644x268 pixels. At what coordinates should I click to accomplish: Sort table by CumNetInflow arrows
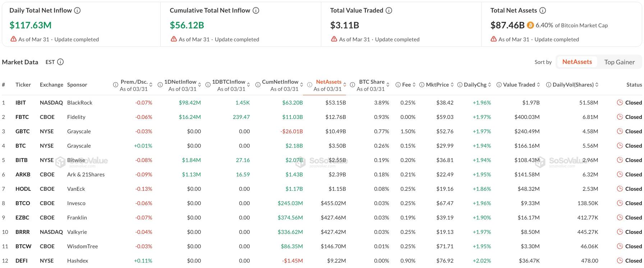pos(302,85)
